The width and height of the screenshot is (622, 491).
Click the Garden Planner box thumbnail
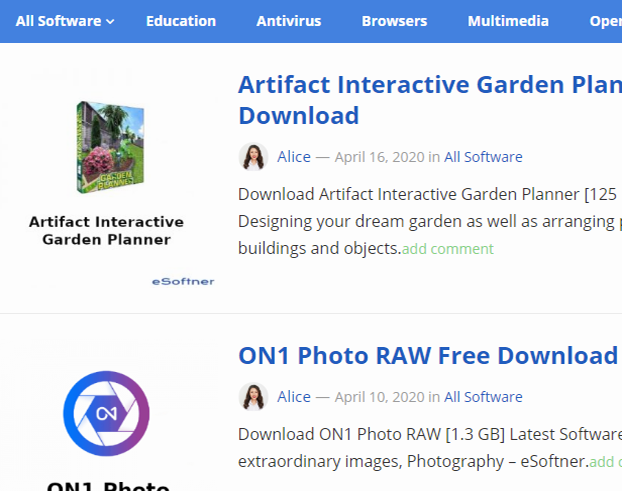pyautogui.click(x=110, y=147)
